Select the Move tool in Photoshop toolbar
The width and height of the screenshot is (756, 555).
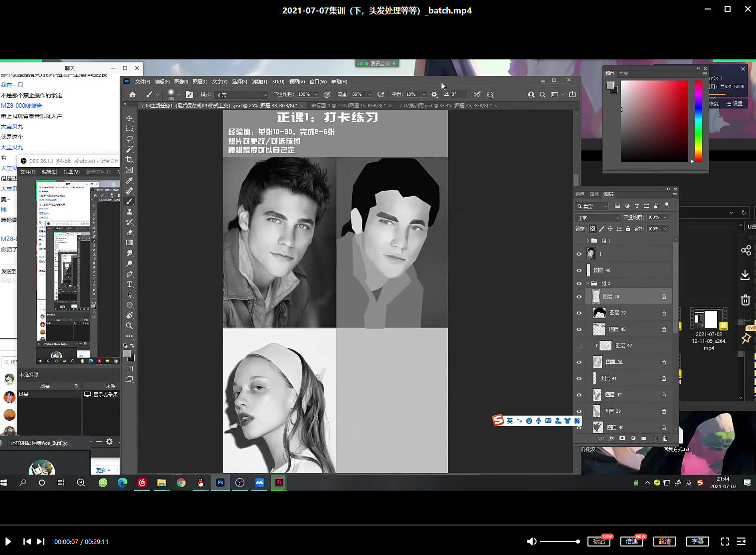(130, 118)
